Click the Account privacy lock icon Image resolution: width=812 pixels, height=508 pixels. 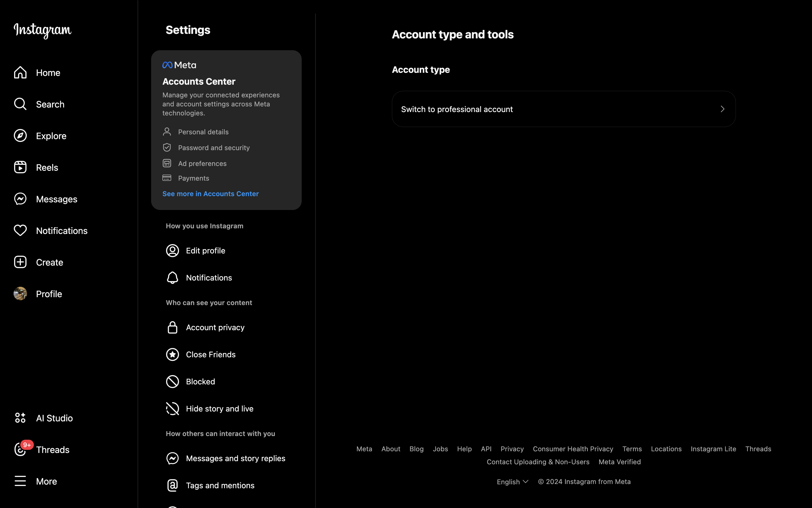pyautogui.click(x=173, y=328)
